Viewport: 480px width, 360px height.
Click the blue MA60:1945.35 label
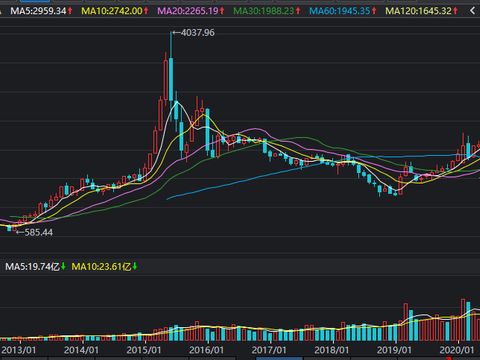[x=340, y=11]
